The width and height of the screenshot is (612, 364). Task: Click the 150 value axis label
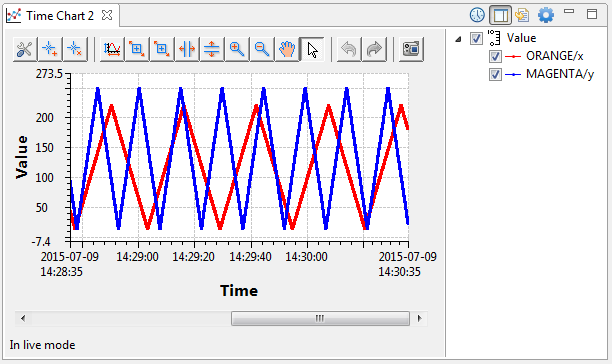tap(44, 148)
